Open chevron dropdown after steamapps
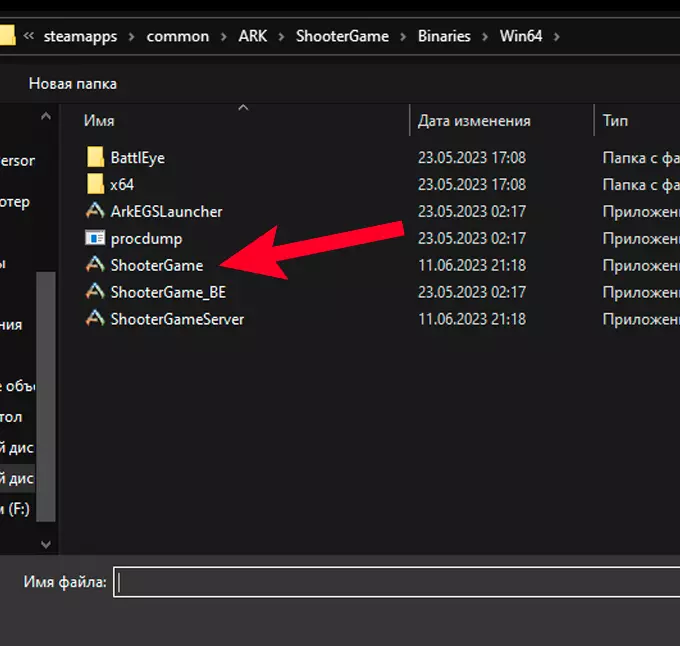 [131, 37]
